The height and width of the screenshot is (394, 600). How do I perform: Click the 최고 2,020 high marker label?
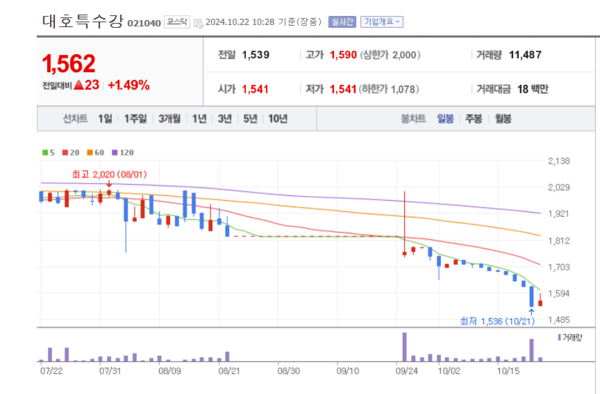(x=109, y=174)
